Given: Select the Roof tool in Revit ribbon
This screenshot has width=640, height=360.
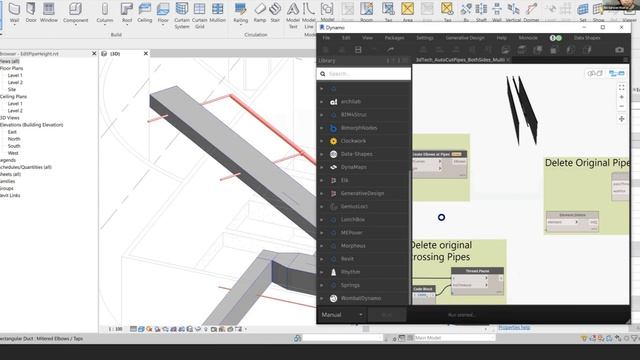Looking at the screenshot, I should tap(127, 12).
